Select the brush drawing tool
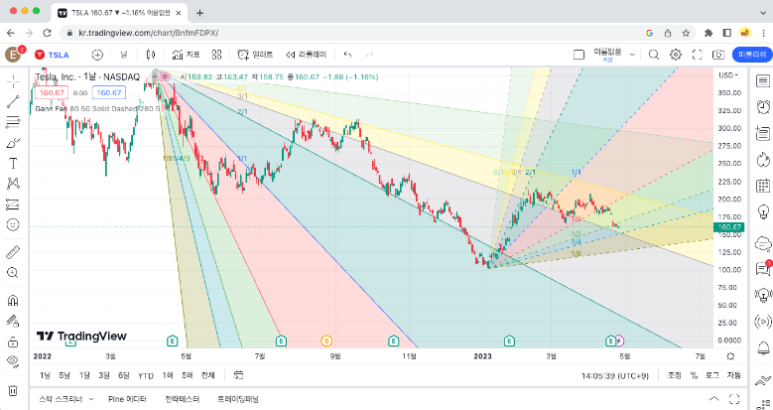Viewport: 773px width, 410px height. [x=13, y=143]
